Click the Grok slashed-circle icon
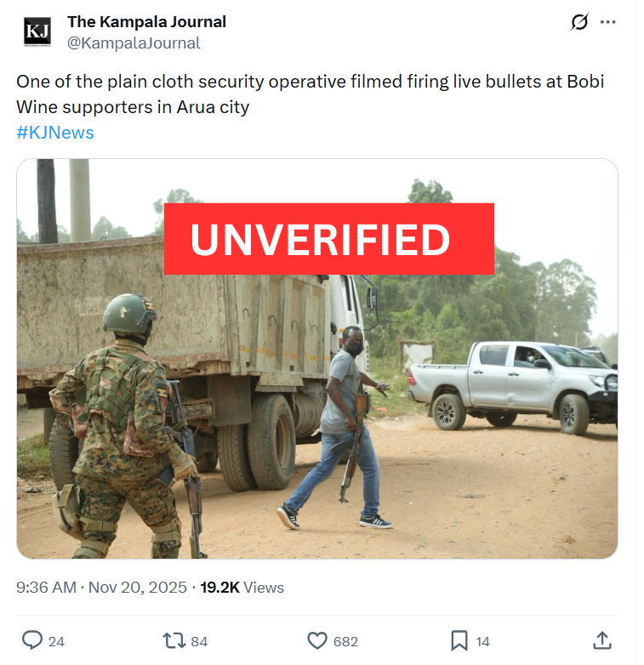The image size is (644, 665). tap(579, 23)
